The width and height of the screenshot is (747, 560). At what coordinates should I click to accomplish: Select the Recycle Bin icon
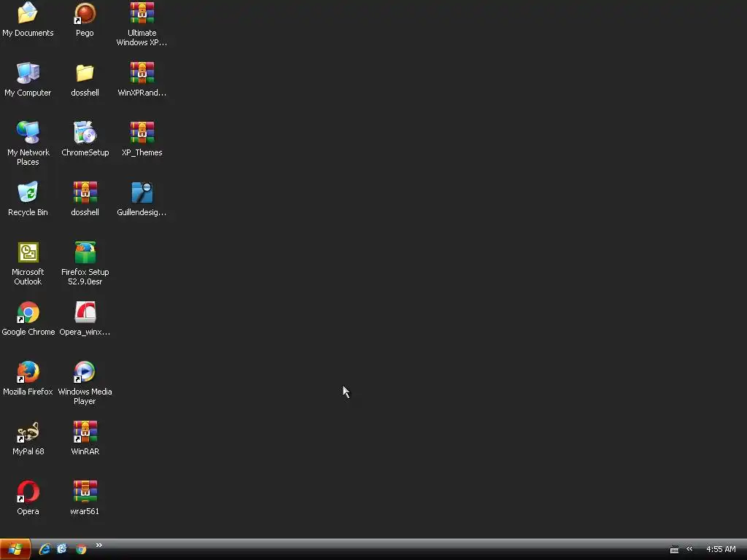click(x=28, y=192)
